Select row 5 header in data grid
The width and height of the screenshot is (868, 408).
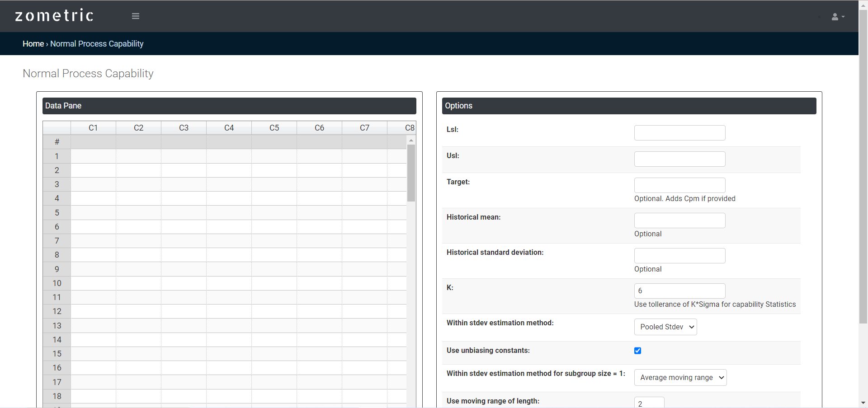click(x=57, y=212)
